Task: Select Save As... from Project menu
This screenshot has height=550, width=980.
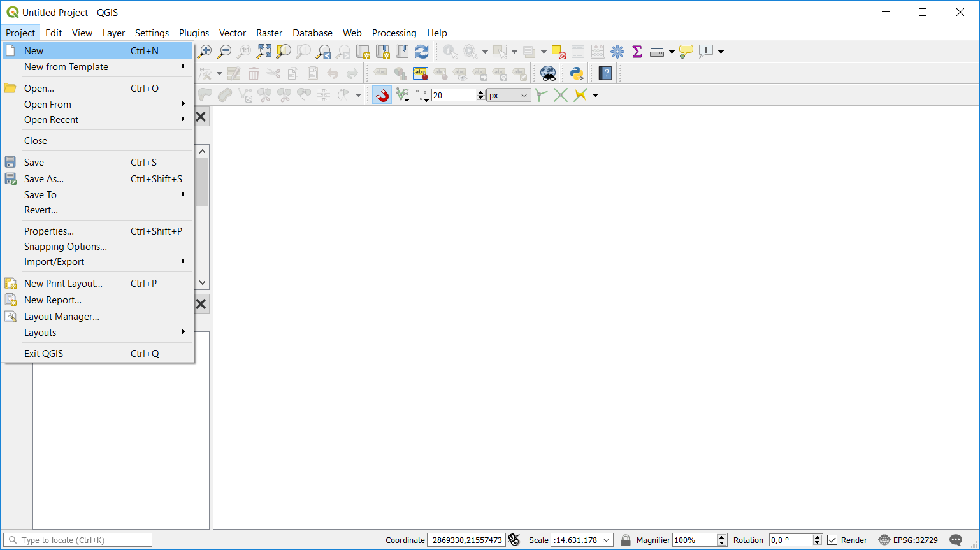Action: pyautogui.click(x=44, y=179)
